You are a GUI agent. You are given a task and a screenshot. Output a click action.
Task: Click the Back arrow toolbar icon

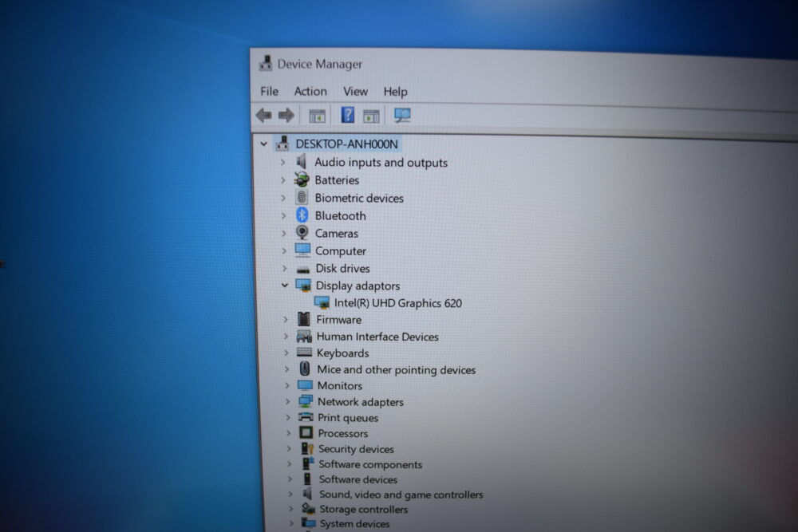click(x=263, y=116)
